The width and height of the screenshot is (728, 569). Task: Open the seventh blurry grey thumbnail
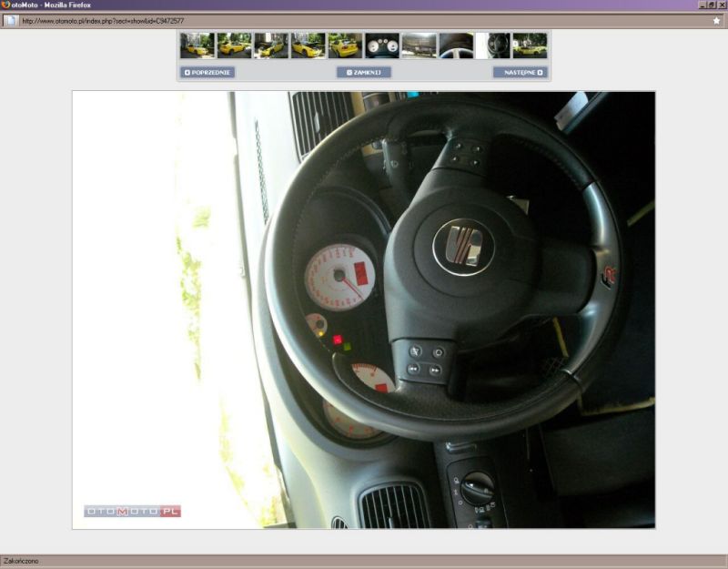[420, 46]
